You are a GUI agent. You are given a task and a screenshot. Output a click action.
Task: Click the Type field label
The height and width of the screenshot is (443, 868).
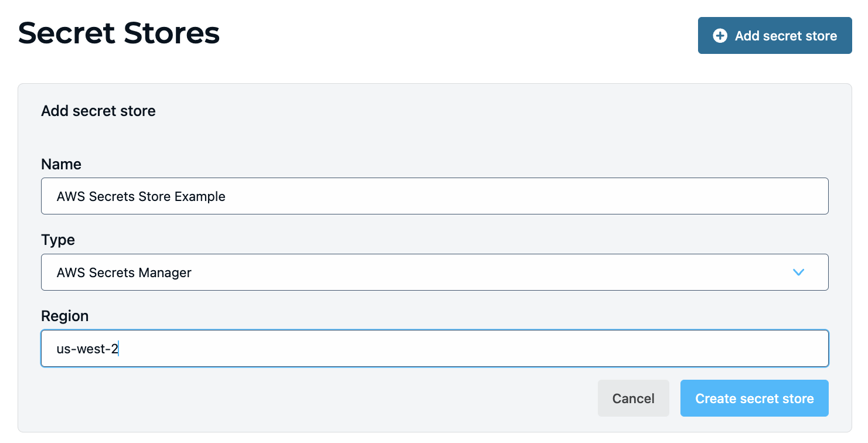57,240
